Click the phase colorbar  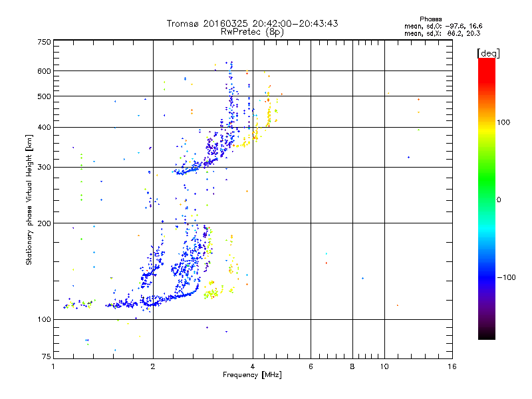[x=487, y=199]
